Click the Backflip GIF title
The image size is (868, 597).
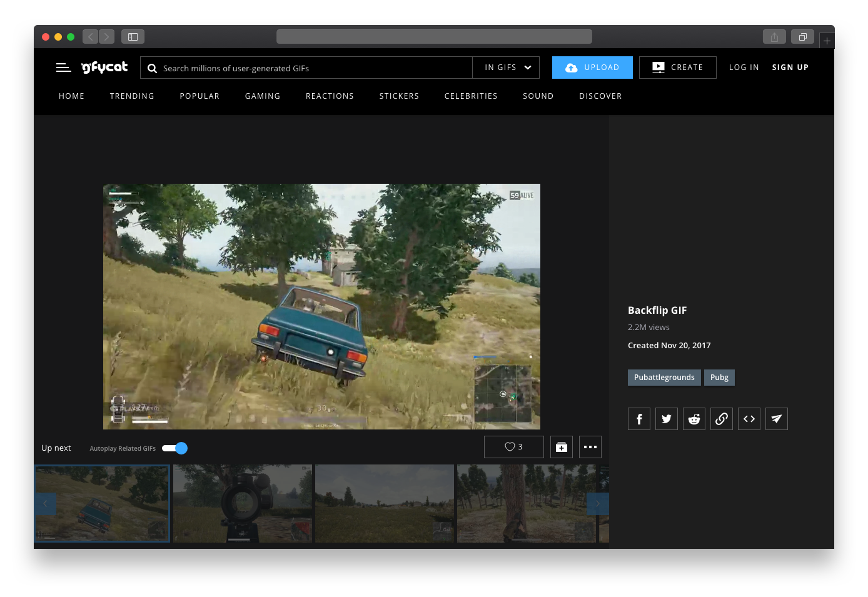click(657, 311)
